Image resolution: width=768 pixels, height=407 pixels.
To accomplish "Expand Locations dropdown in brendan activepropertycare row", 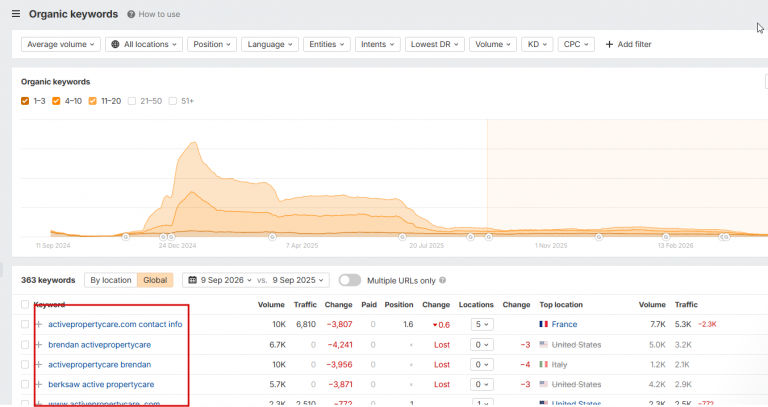I will click(x=482, y=345).
